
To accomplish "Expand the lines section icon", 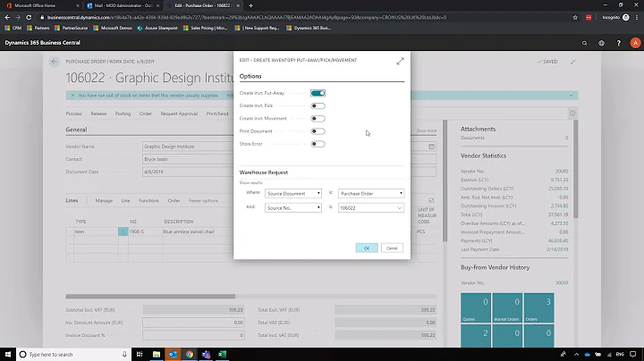I will (x=431, y=200).
